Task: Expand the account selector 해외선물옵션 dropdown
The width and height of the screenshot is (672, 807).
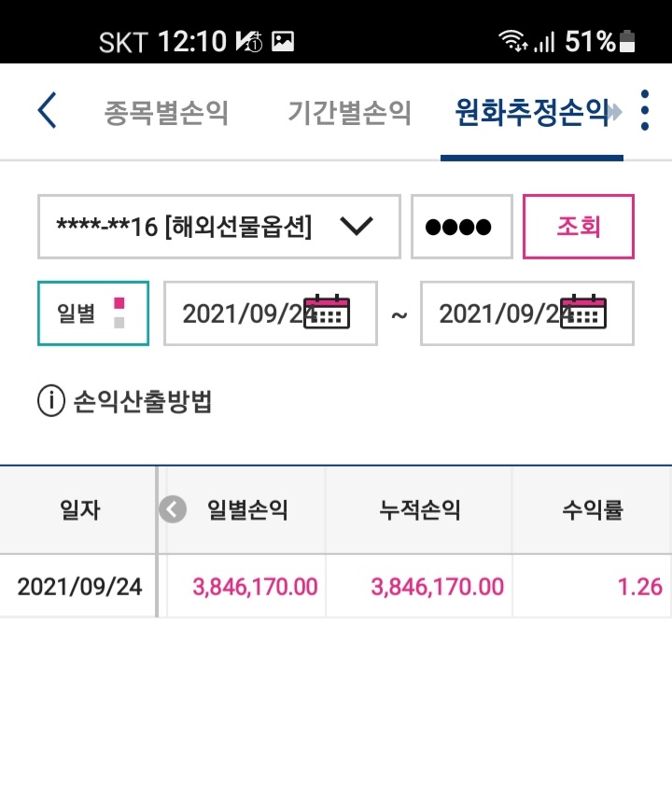Action: coord(218,227)
